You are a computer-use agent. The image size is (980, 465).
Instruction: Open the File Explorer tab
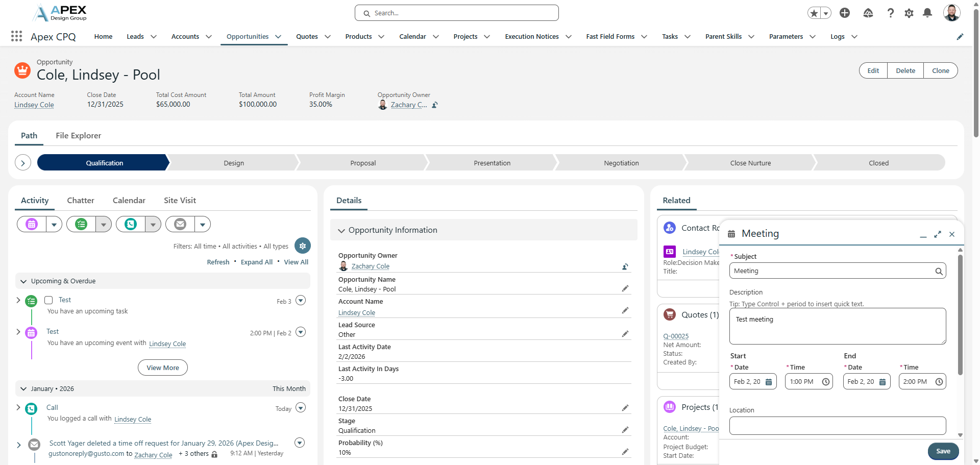pyautogui.click(x=78, y=136)
